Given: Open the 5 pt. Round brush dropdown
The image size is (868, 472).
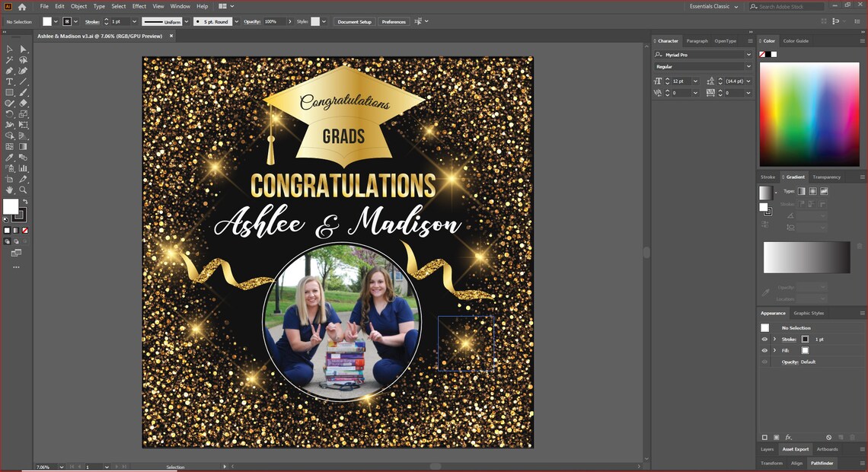Looking at the screenshot, I should tap(236, 21).
